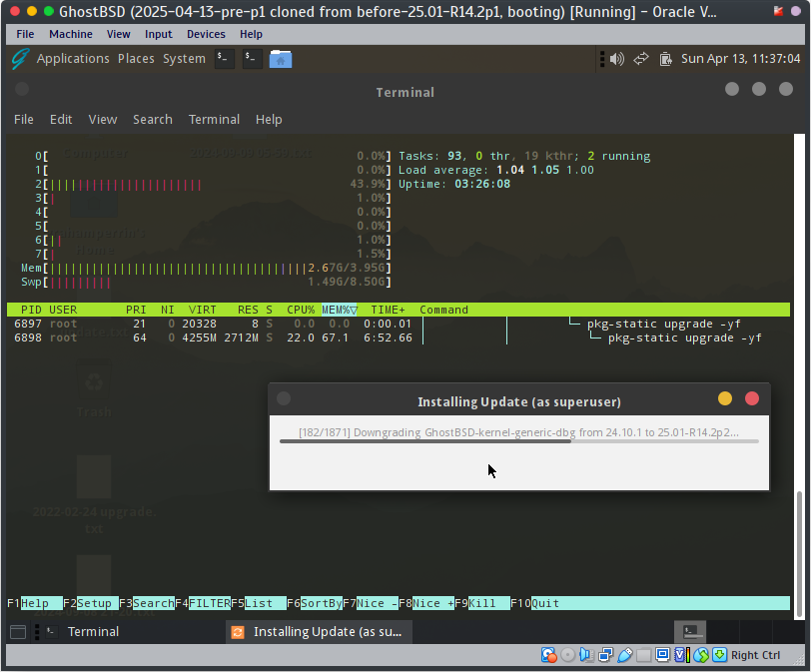Click yellow minimize button on Installing Update dialog

(x=725, y=398)
